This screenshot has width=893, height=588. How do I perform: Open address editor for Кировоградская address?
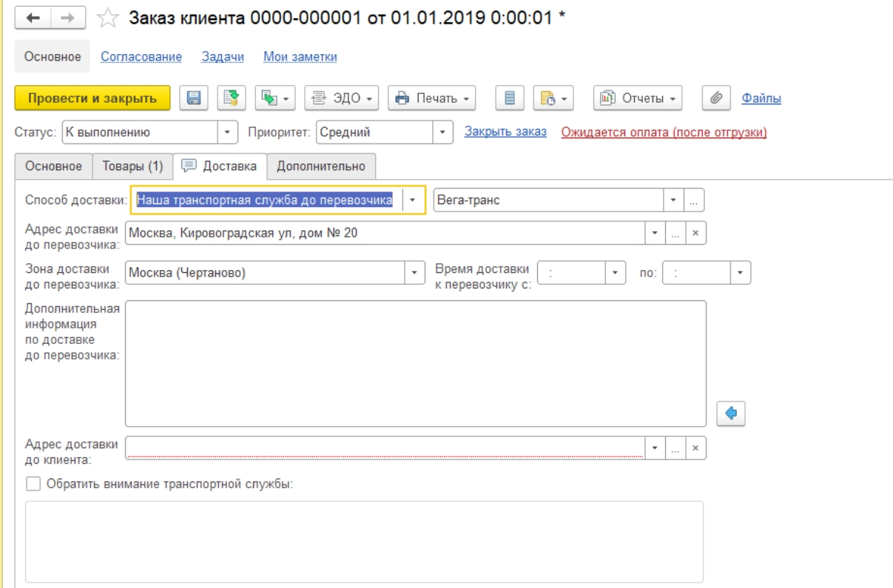pos(675,233)
